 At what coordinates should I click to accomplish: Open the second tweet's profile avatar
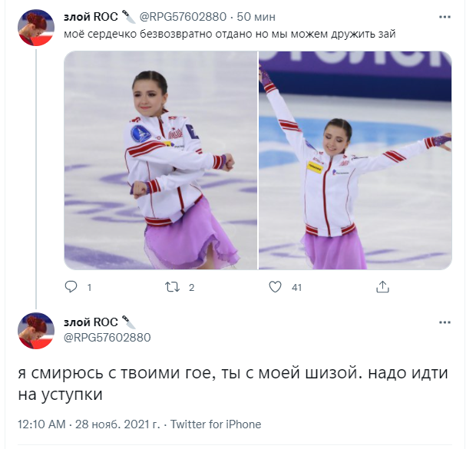point(36,331)
